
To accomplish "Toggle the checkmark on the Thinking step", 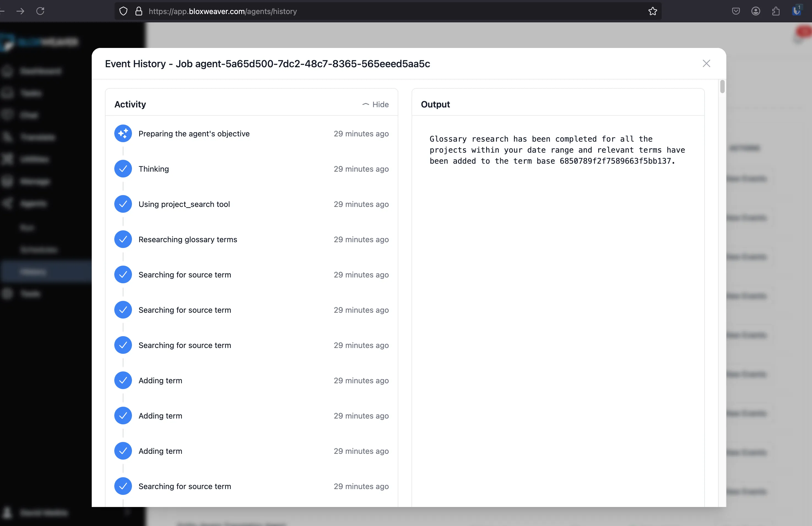I will tap(123, 169).
